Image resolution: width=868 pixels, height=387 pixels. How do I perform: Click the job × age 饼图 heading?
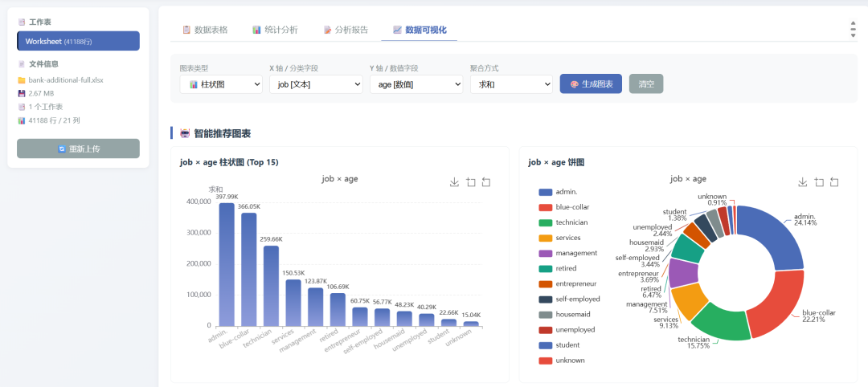556,162
